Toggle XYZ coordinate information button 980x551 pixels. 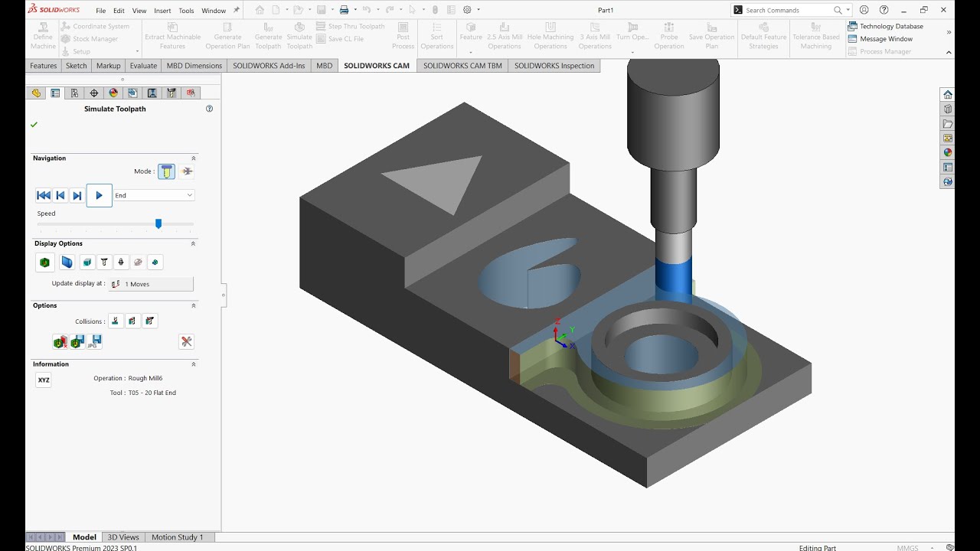pyautogui.click(x=44, y=380)
